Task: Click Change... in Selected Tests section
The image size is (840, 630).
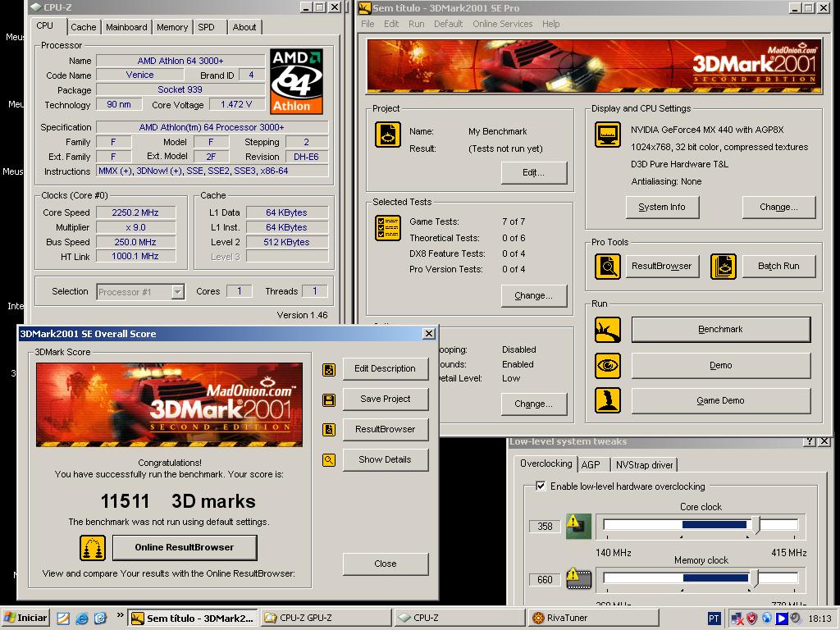Action: (x=533, y=295)
